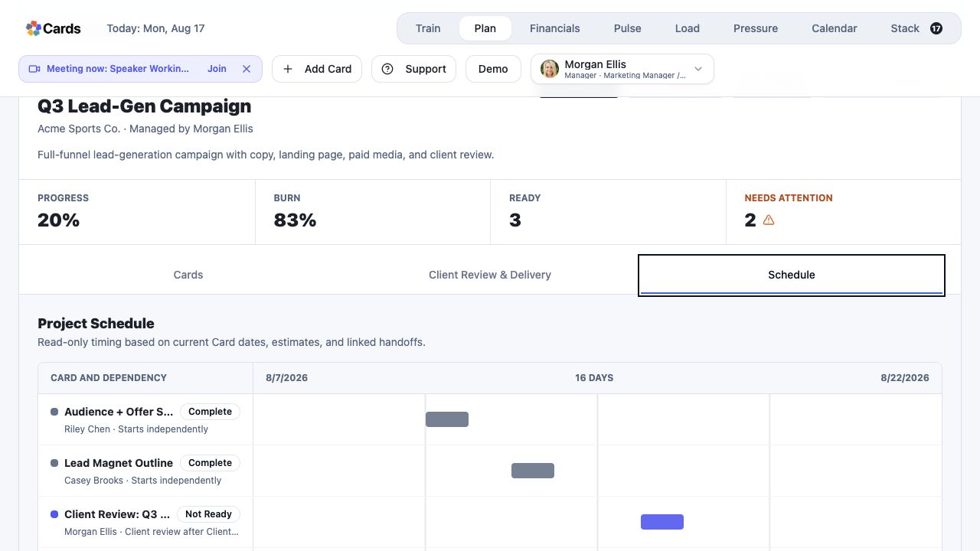This screenshot has height=551, width=980.
Task: Click the question mark Support icon
Action: (x=387, y=69)
